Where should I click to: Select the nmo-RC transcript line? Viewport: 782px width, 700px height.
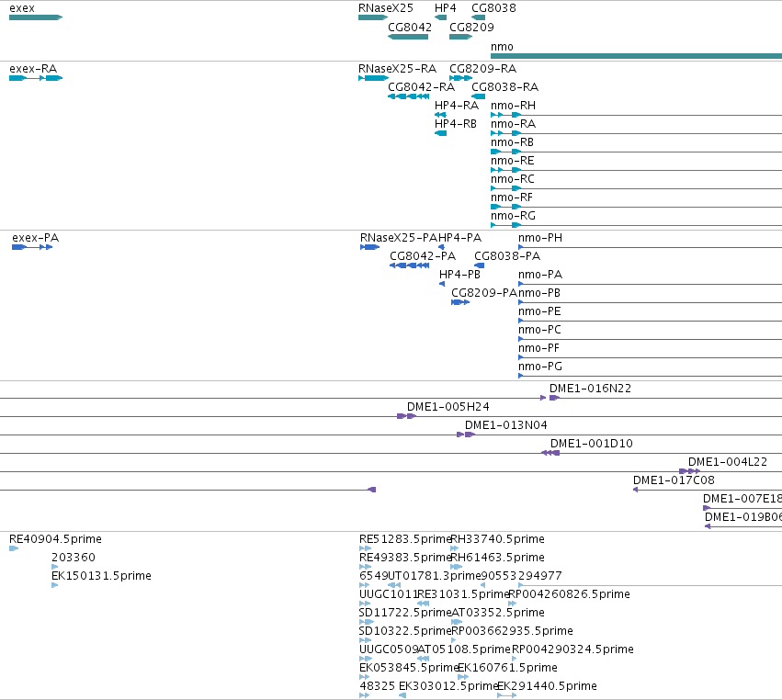pos(637,188)
